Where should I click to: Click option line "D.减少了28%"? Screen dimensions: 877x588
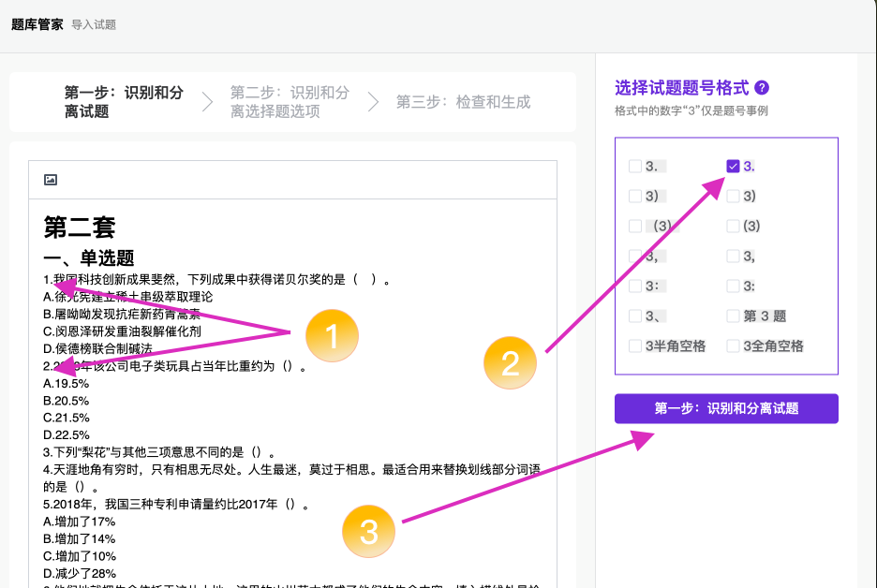click(80, 573)
